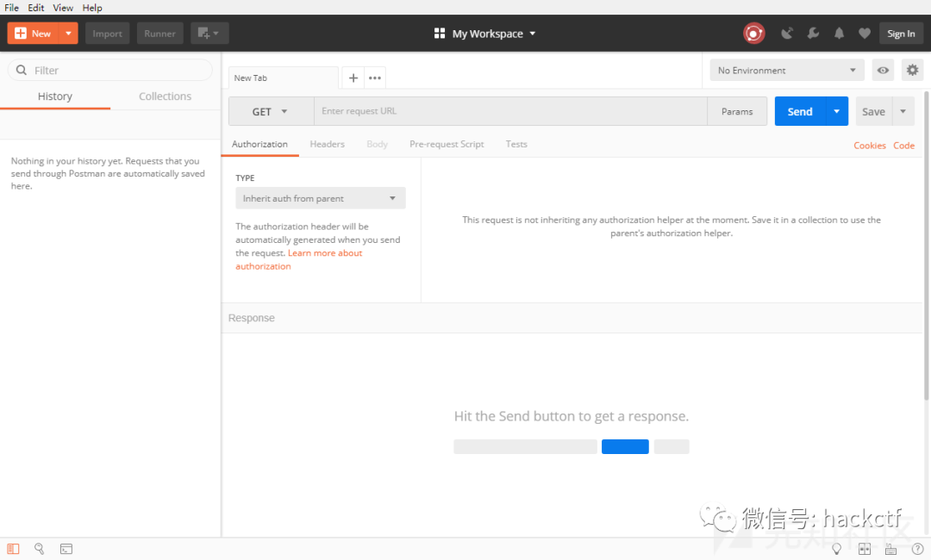Open the Cookies link
The width and height of the screenshot is (931, 560).
pos(869,146)
